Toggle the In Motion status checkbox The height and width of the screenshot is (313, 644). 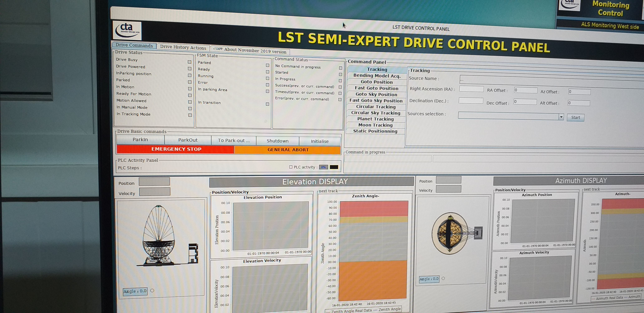tap(190, 88)
